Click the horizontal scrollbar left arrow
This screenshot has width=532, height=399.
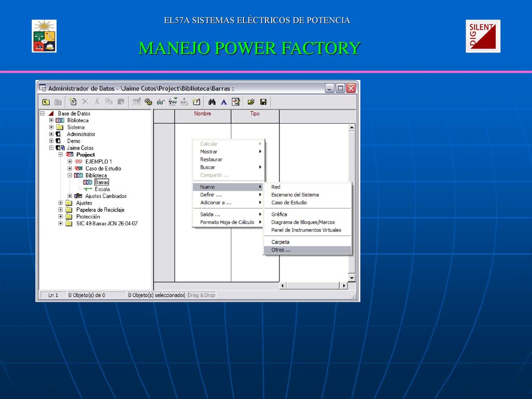(283, 286)
